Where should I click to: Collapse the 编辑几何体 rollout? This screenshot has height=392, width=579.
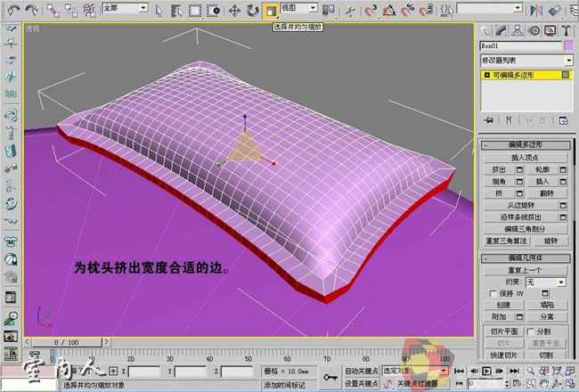click(x=526, y=257)
